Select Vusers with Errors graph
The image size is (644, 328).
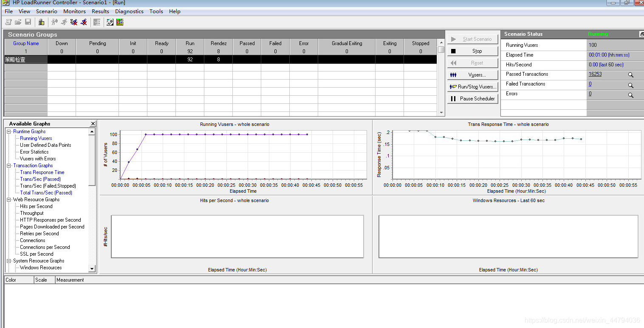pos(38,159)
